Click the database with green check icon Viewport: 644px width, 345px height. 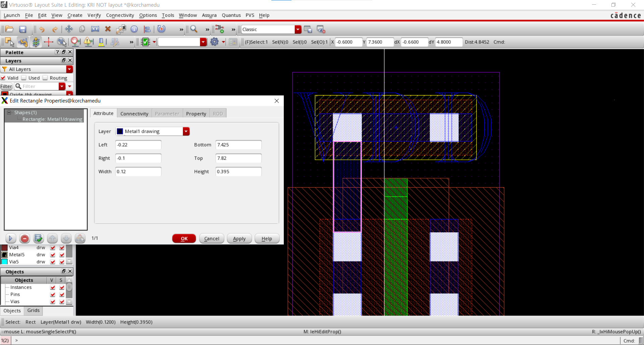click(38, 238)
